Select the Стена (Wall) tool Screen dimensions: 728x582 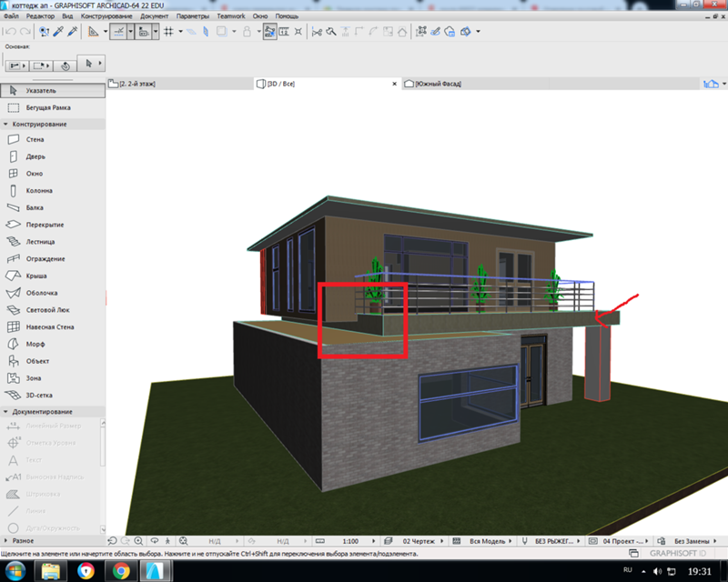coord(35,140)
